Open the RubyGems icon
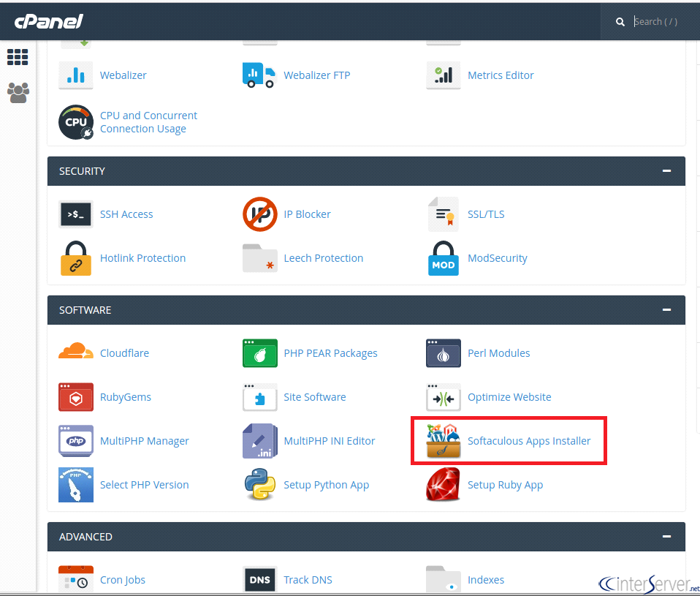Image resolution: width=700 pixels, height=596 pixels. [76, 397]
